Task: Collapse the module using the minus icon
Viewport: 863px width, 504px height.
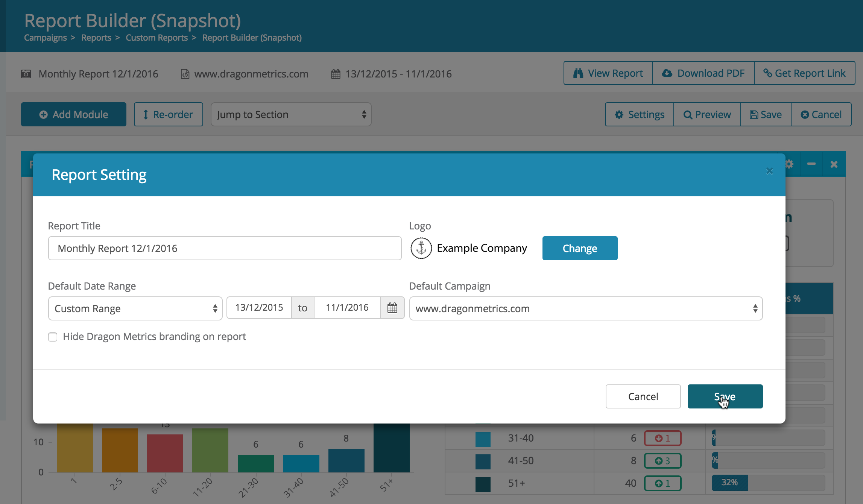Action: [811, 164]
